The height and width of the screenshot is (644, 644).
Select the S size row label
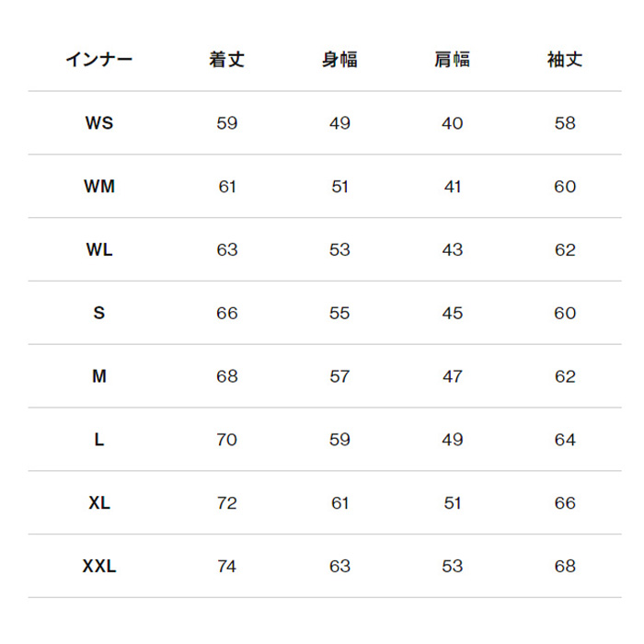(99, 313)
